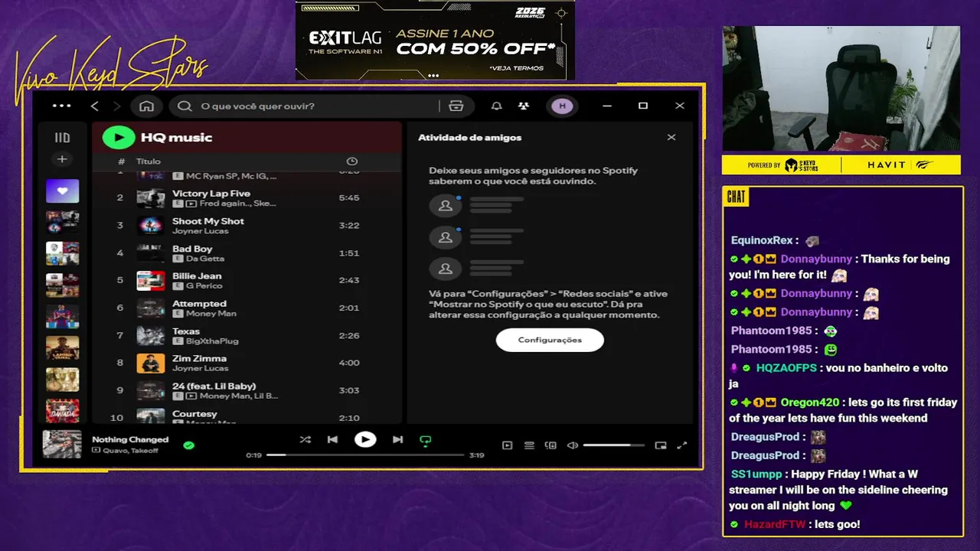
Task: Enter fullscreen with the expand arrows icon
Action: [x=682, y=445]
